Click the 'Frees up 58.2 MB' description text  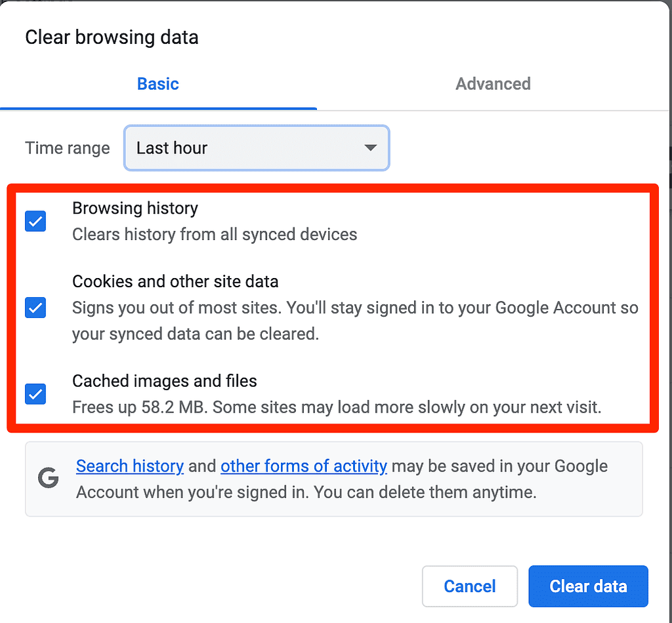(x=337, y=407)
